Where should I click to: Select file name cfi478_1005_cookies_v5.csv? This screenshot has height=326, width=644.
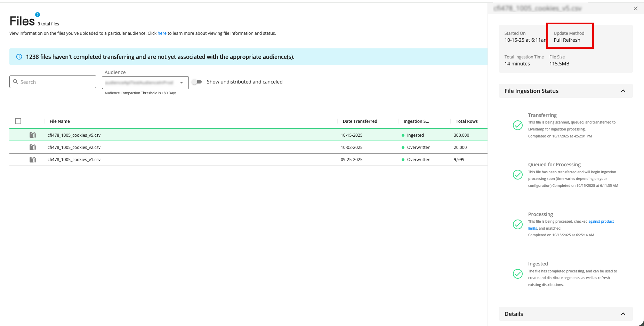pyautogui.click(x=74, y=135)
